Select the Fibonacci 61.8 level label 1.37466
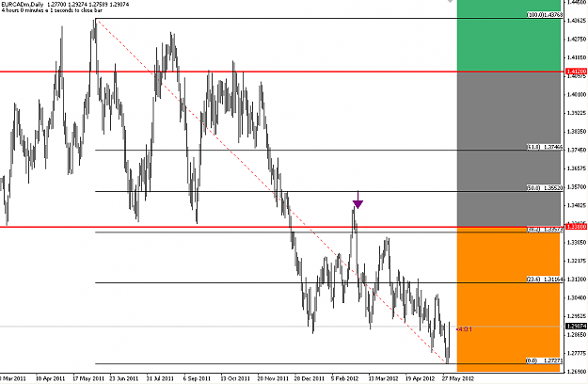This screenshot has height=384, width=588. pyautogui.click(x=545, y=148)
